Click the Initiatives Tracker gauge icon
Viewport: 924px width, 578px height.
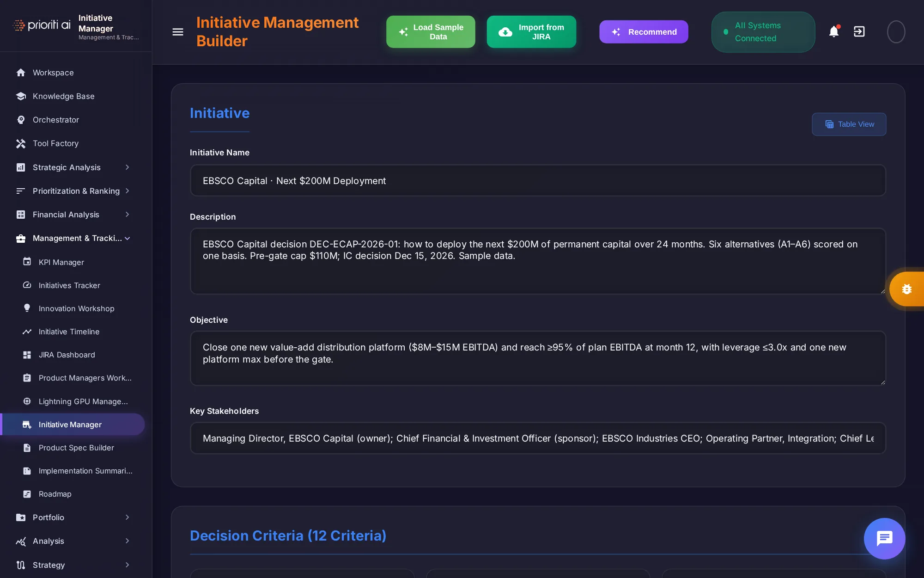click(27, 285)
